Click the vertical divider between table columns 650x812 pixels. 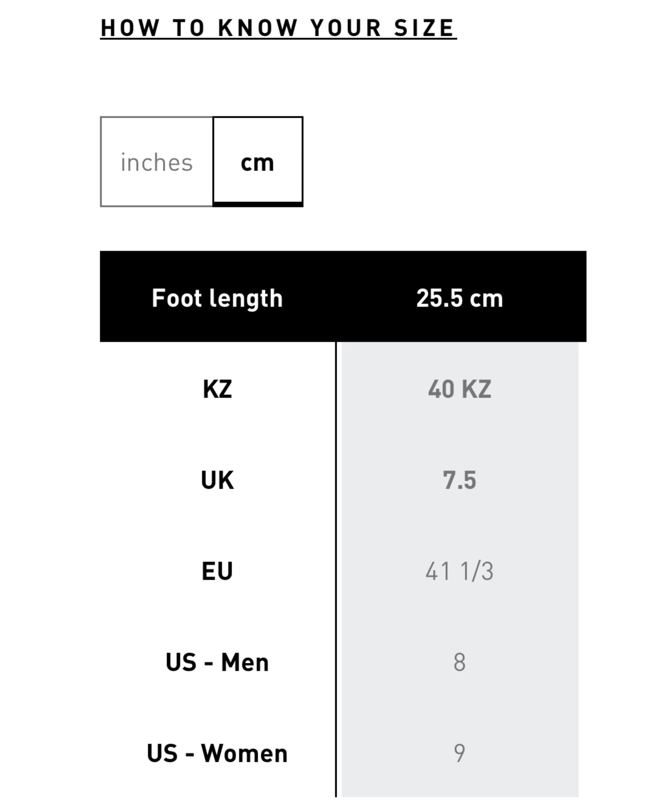click(336, 571)
